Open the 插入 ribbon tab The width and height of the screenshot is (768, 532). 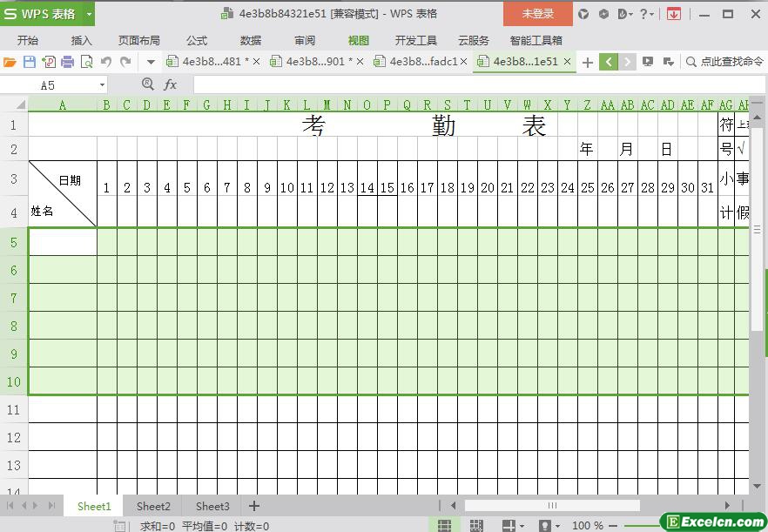pyautogui.click(x=81, y=40)
